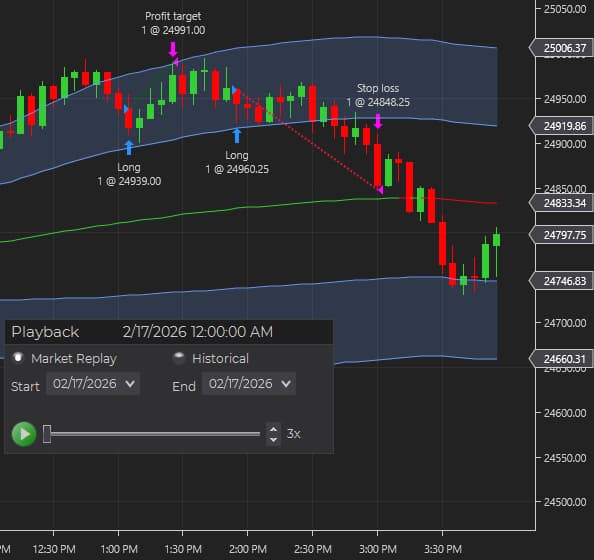Screen dimensions: 594x560
Task: Click the 24833.34 price marker
Action: pos(561,203)
